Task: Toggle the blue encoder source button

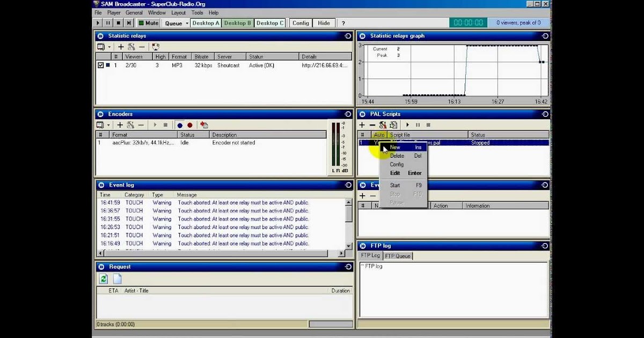Action: point(180,125)
